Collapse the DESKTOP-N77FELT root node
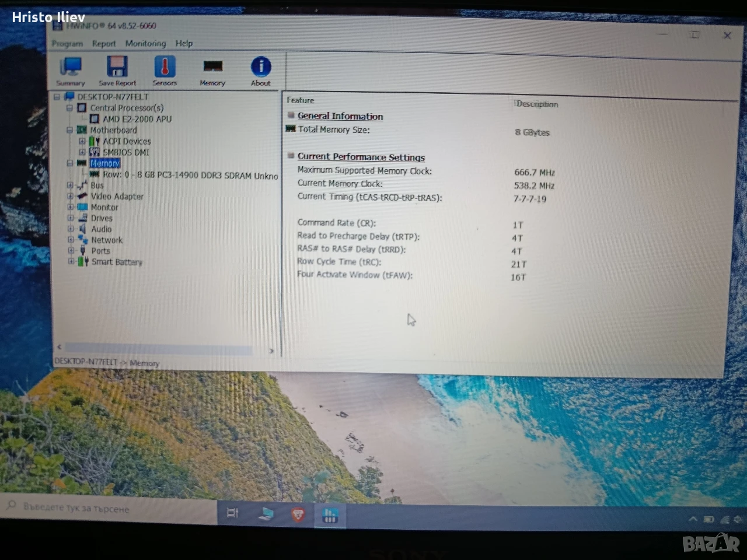The width and height of the screenshot is (747, 560). (x=57, y=97)
